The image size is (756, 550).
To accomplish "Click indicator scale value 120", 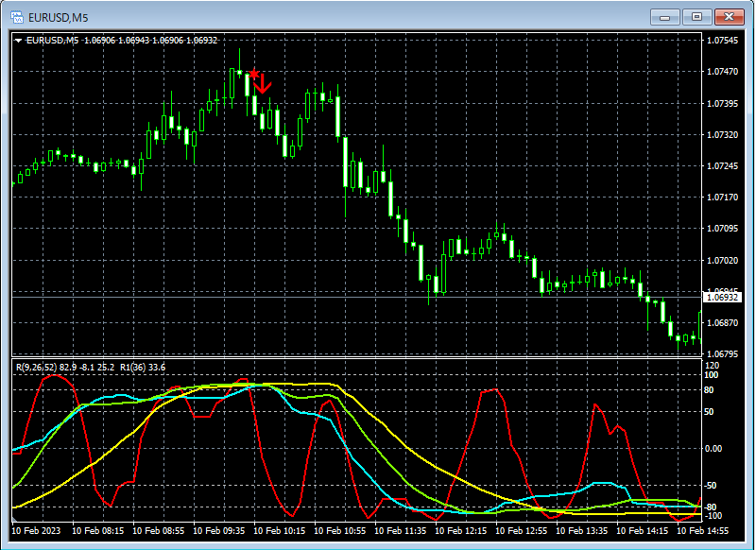I will coord(712,366).
